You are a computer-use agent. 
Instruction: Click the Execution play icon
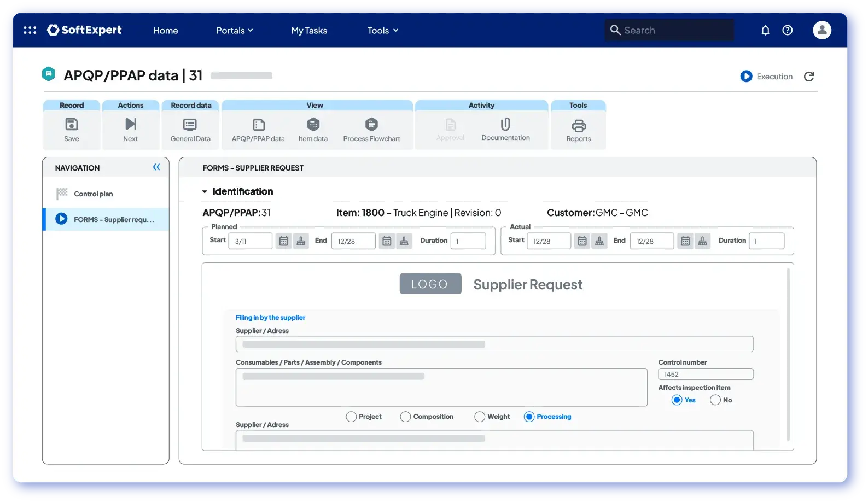pyautogui.click(x=746, y=77)
